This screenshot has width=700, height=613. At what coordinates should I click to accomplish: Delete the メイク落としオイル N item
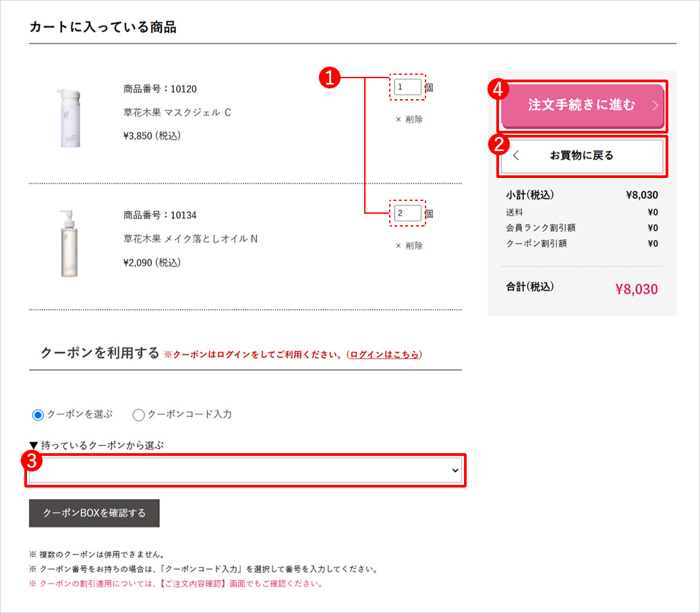[409, 245]
